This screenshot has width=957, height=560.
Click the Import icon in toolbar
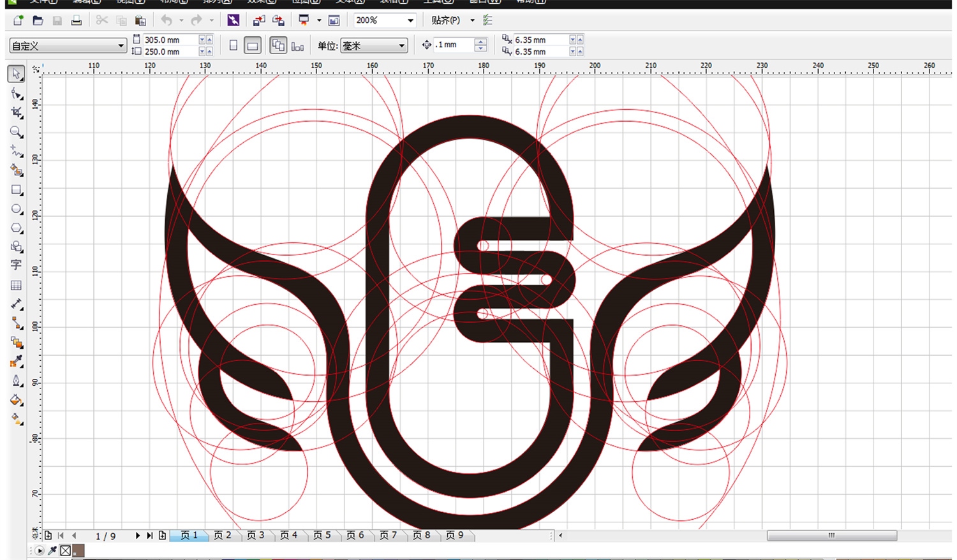(x=258, y=20)
